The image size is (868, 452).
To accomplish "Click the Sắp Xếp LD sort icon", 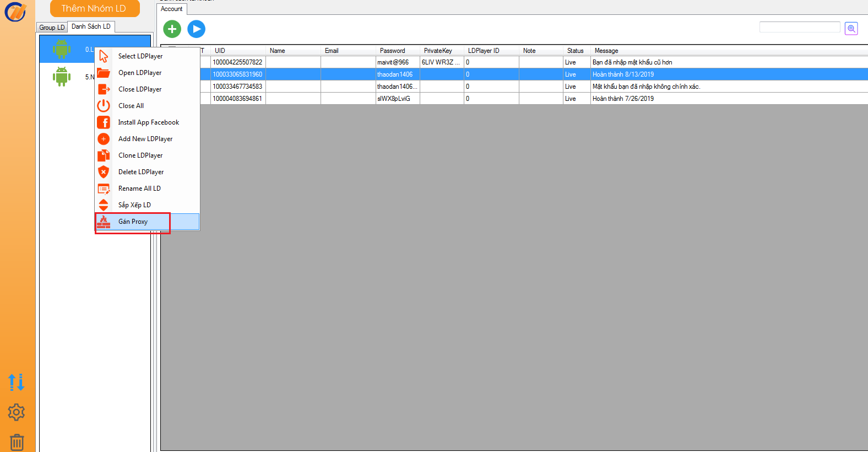I will coord(104,205).
